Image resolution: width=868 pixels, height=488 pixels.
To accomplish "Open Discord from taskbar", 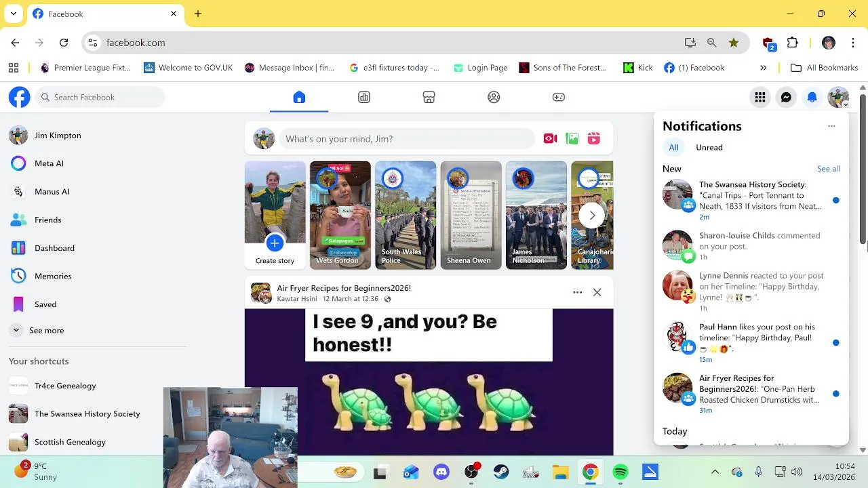I will point(441,472).
